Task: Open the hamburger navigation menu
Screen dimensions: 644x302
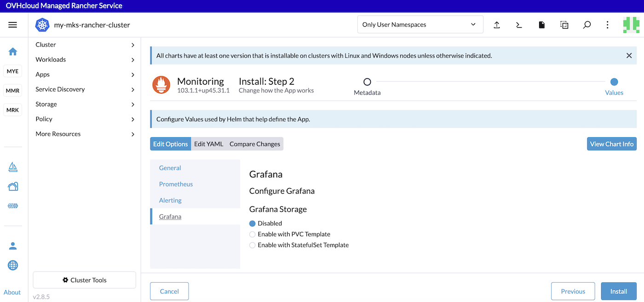Action: 12,25
